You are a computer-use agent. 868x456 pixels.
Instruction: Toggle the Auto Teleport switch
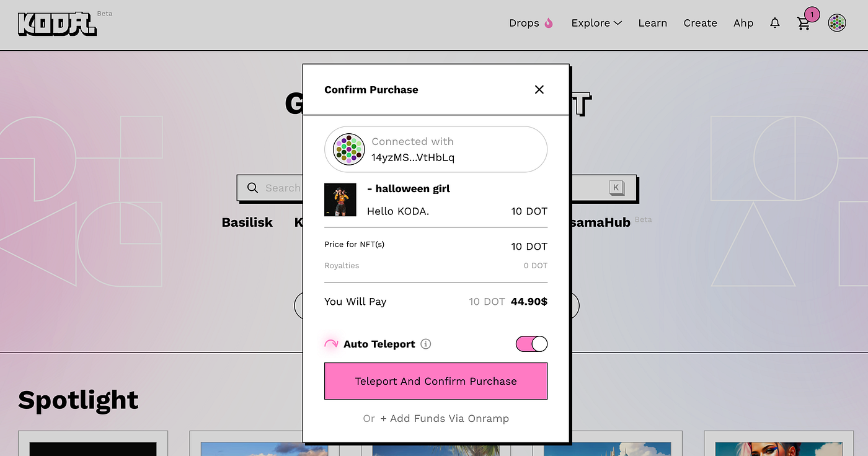click(531, 344)
